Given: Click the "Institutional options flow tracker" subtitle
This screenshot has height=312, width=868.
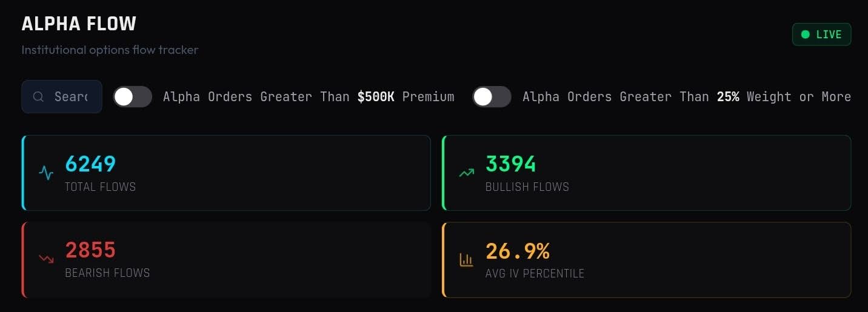Looking at the screenshot, I should tap(110, 50).
